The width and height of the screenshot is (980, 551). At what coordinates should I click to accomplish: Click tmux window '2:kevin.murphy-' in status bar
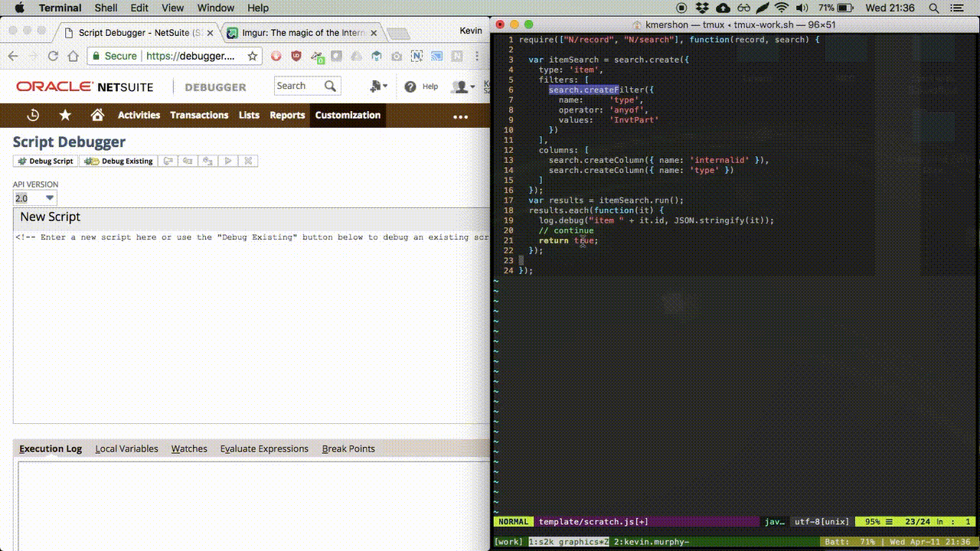[x=652, y=542]
